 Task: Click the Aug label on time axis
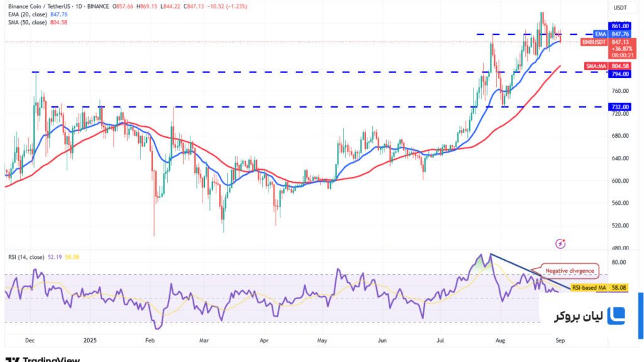500,340
